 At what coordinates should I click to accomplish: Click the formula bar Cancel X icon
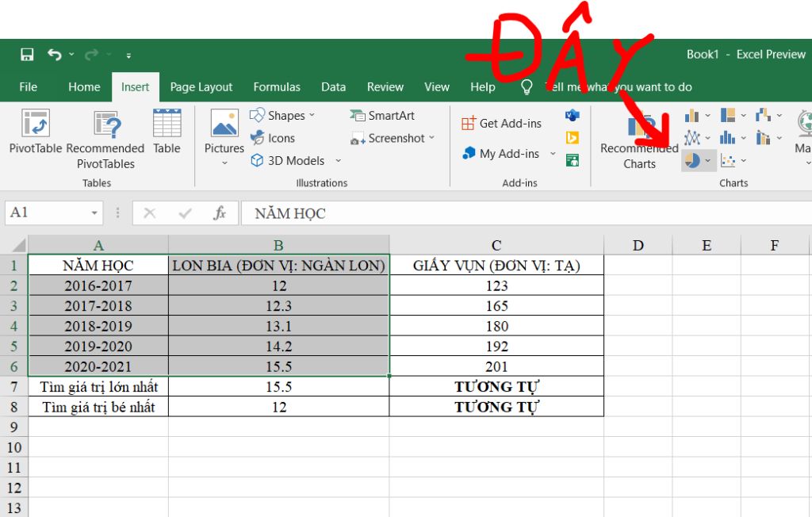[150, 213]
